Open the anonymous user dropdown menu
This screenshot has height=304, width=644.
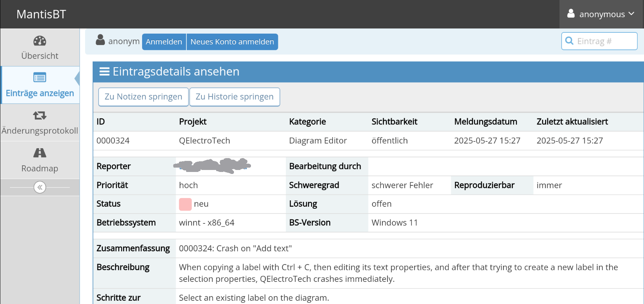coord(601,14)
